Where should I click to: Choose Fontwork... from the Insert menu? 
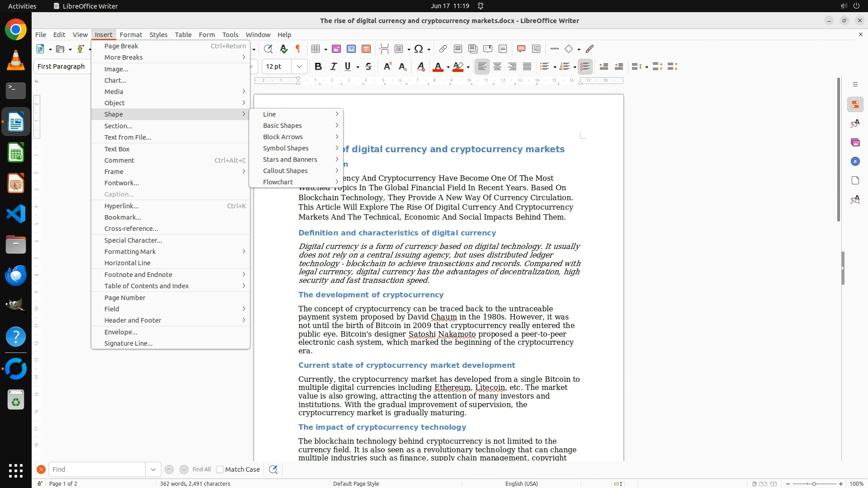[x=122, y=183]
